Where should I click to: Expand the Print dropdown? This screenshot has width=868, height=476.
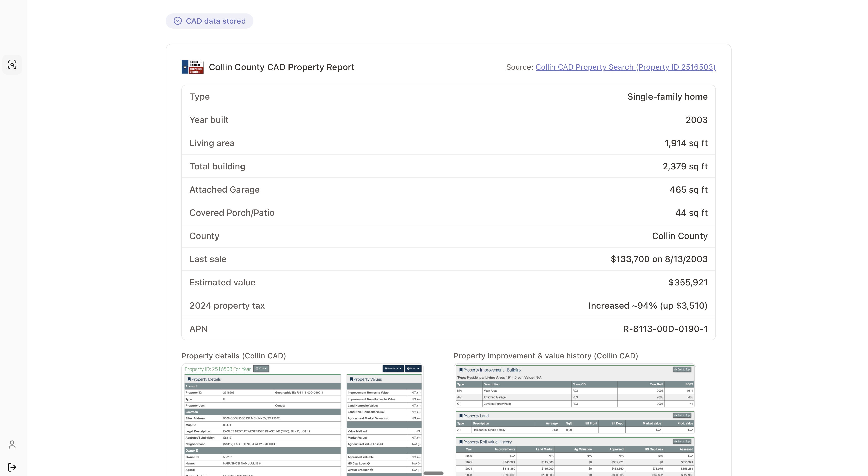[413, 369]
